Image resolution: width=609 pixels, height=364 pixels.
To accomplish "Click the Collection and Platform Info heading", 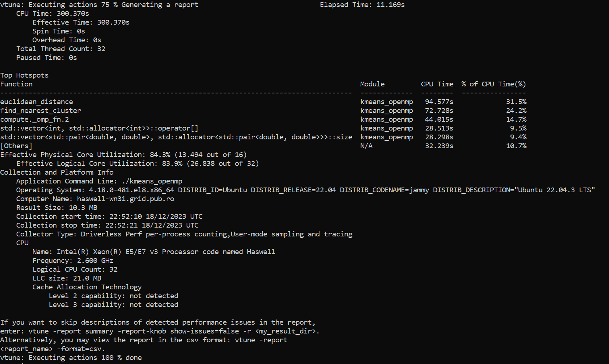I will click(57, 172).
